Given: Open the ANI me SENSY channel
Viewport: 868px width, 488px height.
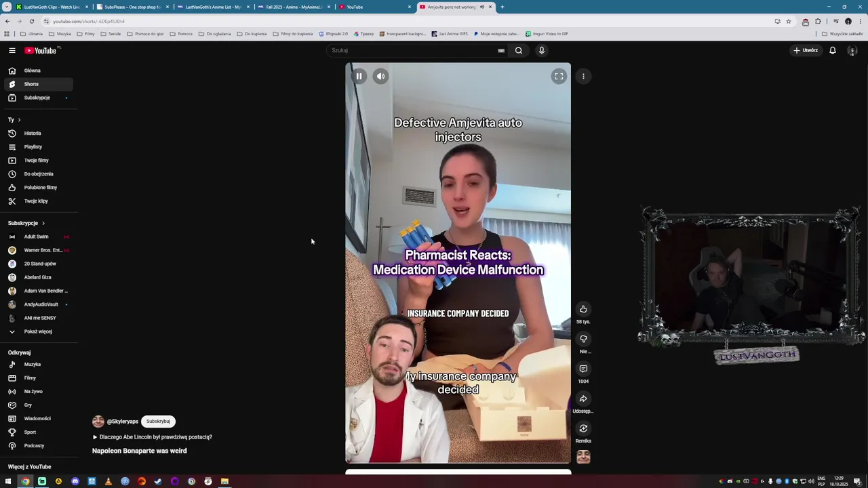Looking at the screenshot, I should click(38, 318).
